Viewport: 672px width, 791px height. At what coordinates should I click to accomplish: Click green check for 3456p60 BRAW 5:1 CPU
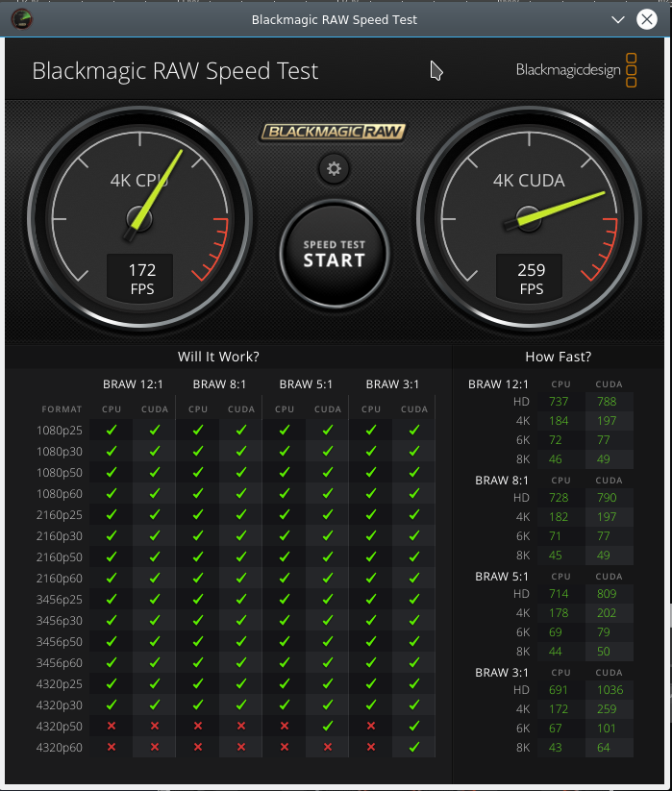tap(285, 662)
